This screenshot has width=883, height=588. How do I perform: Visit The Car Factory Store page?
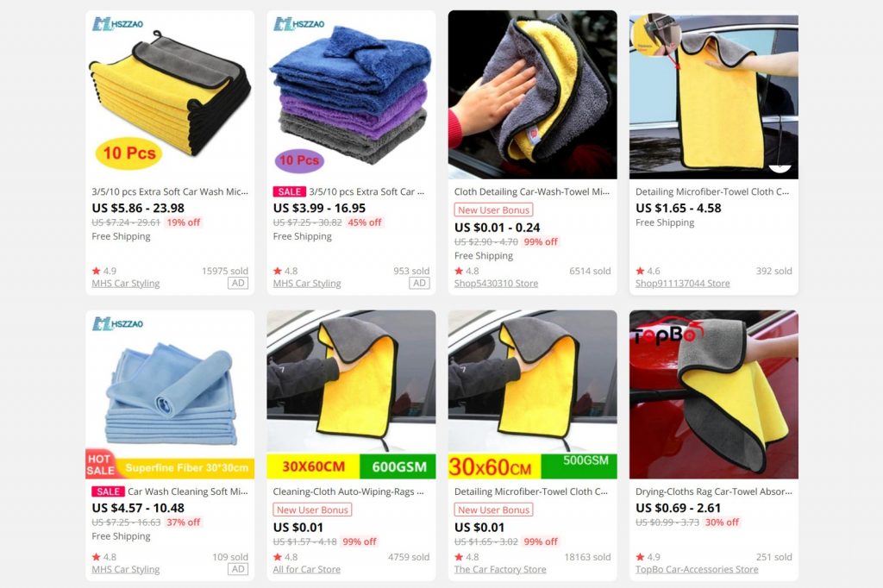500,569
